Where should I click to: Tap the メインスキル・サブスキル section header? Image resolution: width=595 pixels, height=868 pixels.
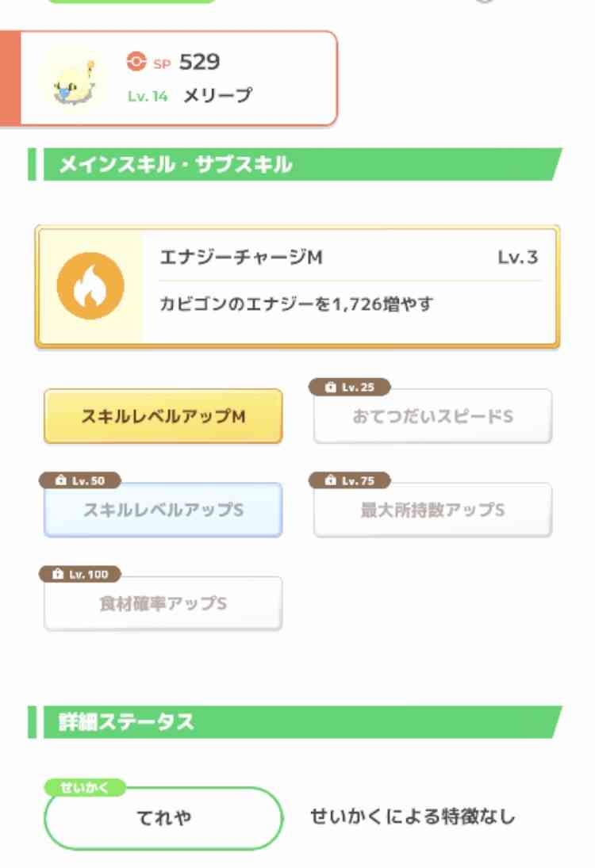pos(295,164)
